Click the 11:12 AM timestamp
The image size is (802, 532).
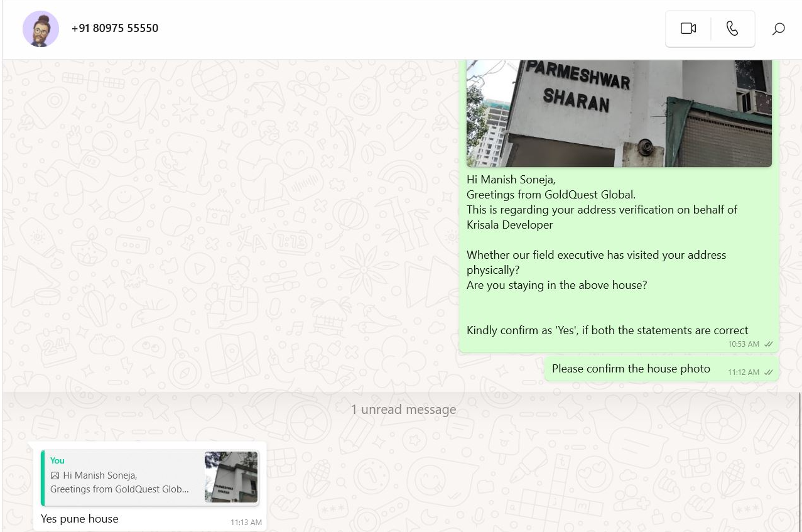(744, 372)
